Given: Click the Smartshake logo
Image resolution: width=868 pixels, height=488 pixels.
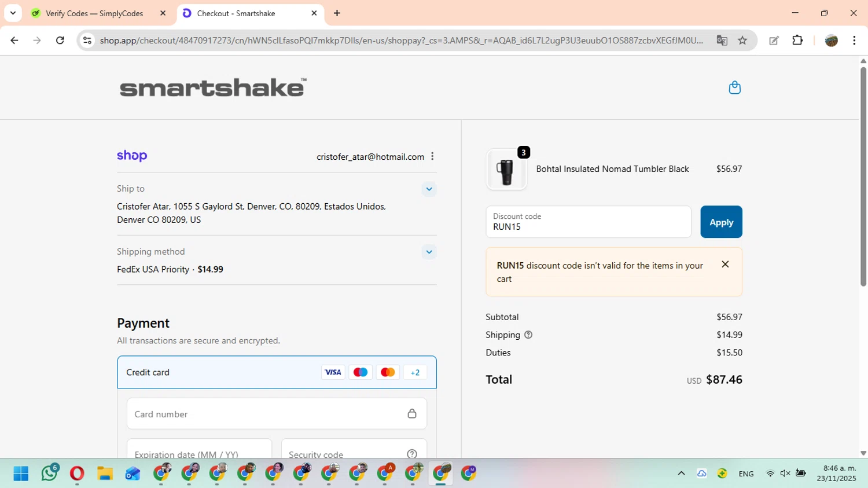Looking at the screenshot, I should [x=213, y=87].
